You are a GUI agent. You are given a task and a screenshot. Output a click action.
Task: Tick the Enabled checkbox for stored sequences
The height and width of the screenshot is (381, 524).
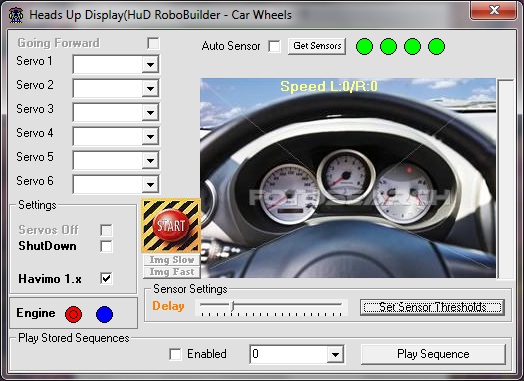[175, 354]
